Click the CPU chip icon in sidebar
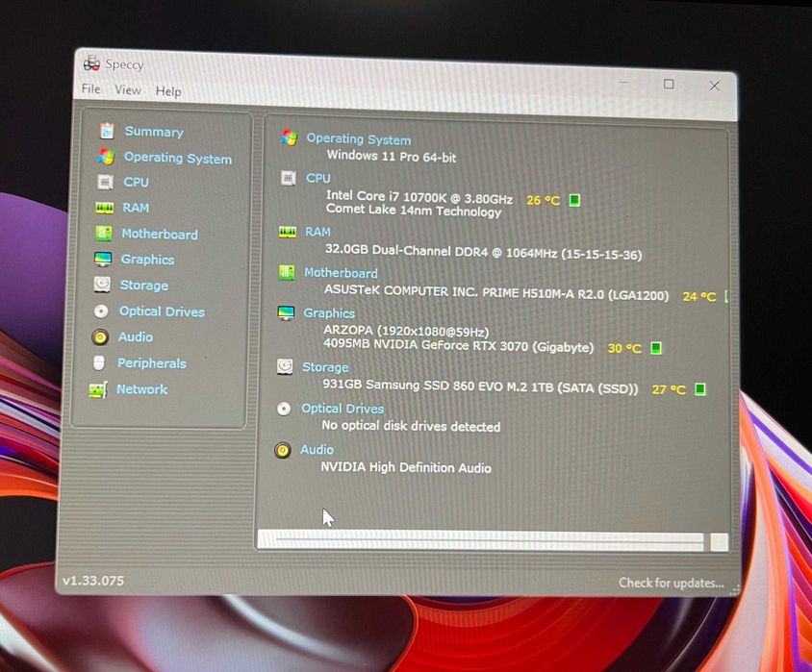This screenshot has width=812, height=672. pos(105,182)
